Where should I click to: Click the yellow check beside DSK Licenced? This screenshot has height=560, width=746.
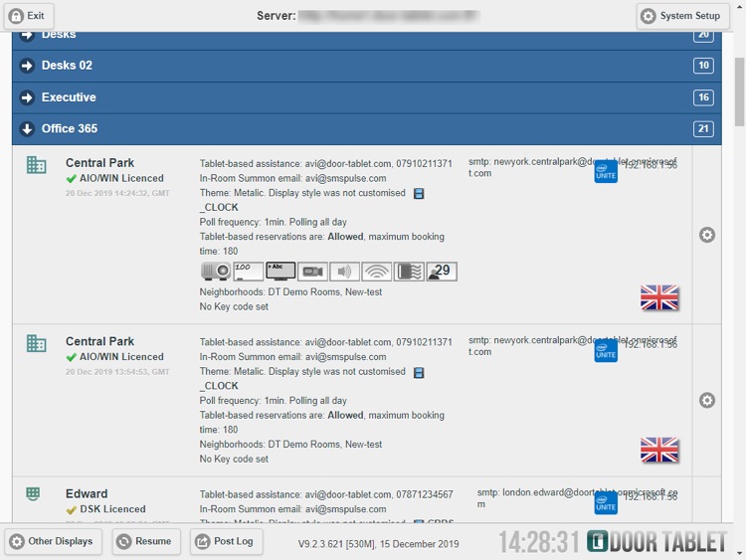coord(72,510)
